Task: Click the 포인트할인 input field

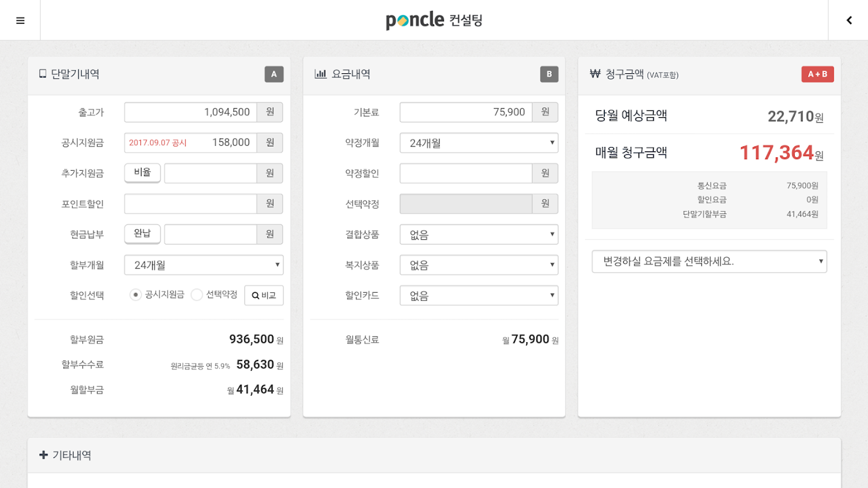Action: pos(190,204)
